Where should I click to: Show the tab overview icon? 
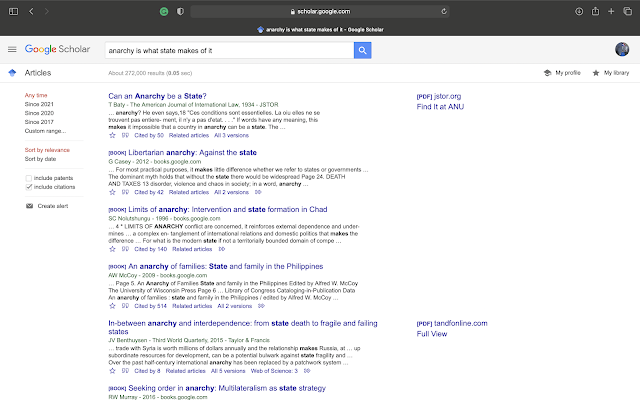(627, 11)
